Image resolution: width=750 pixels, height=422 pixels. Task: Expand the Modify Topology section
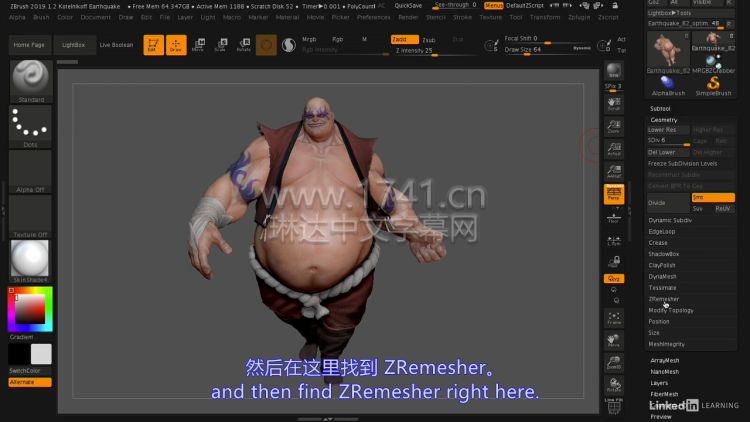coord(671,310)
